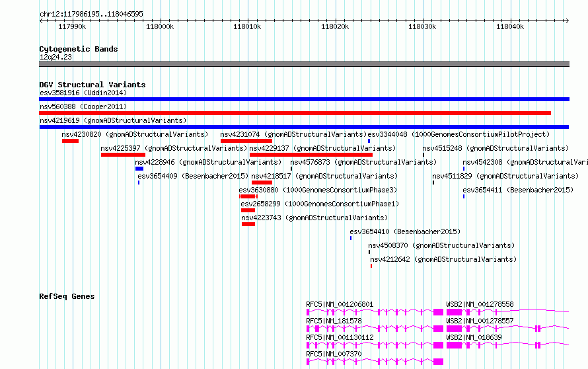
Task: Select the WSB2|NM_001278557 transcript label
Action: tap(480, 321)
